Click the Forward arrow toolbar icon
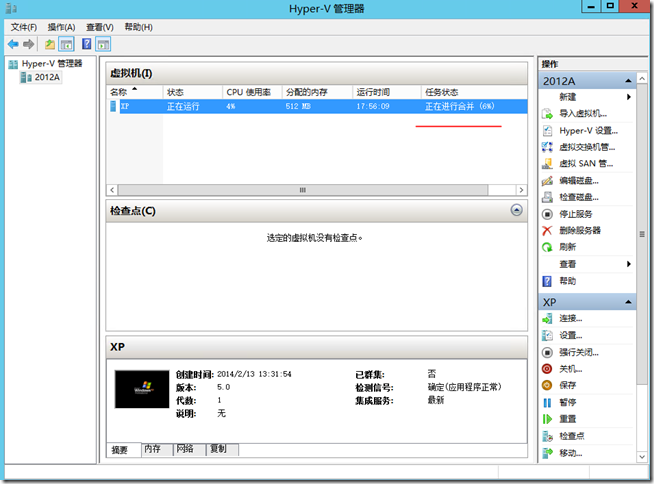The height and width of the screenshot is (484, 654). click(28, 44)
